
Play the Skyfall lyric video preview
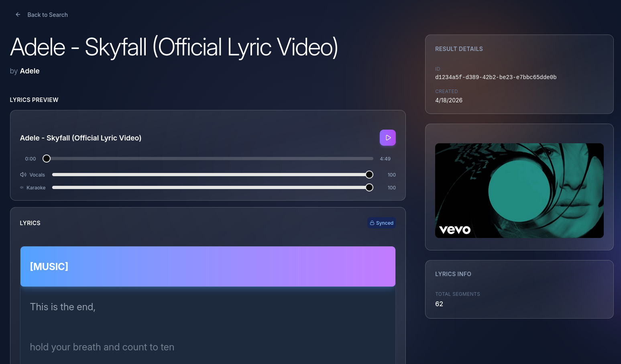387,138
